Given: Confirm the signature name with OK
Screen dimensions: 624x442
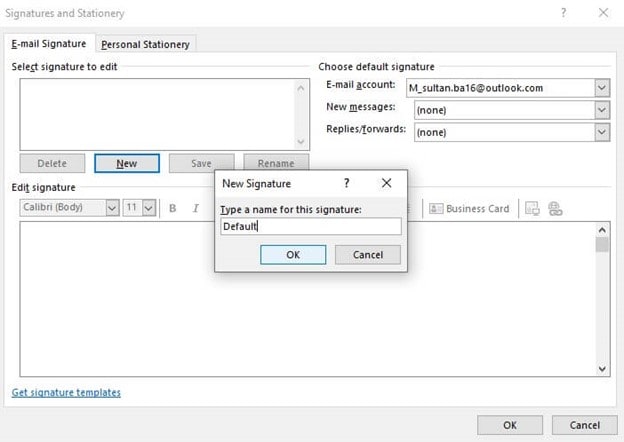Looking at the screenshot, I should click(292, 255).
